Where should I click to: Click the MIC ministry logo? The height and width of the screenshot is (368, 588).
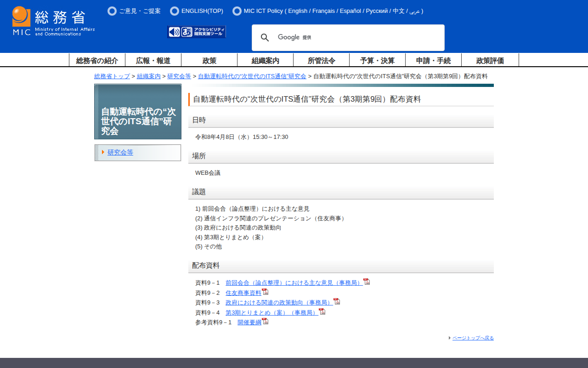pyautogui.click(x=21, y=18)
